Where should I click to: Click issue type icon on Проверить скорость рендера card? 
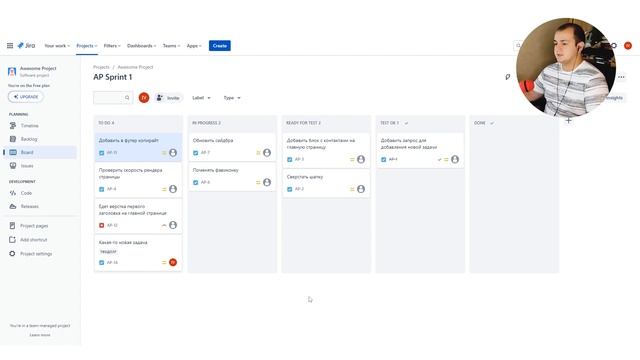point(102,189)
